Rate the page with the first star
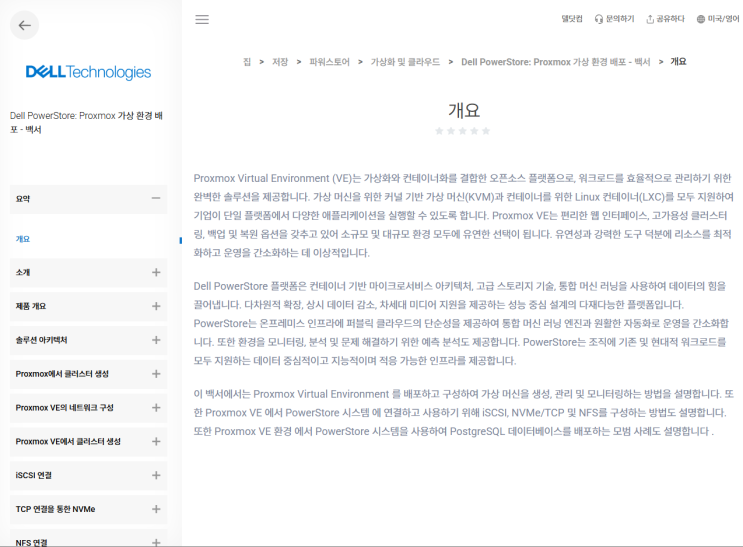743x547 pixels. pos(439,131)
